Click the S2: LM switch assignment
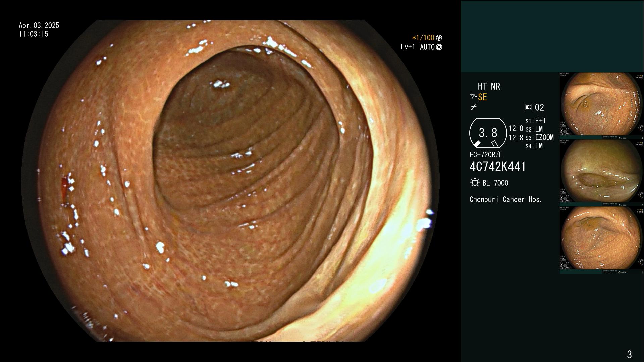This screenshot has width=644, height=362. (x=534, y=129)
